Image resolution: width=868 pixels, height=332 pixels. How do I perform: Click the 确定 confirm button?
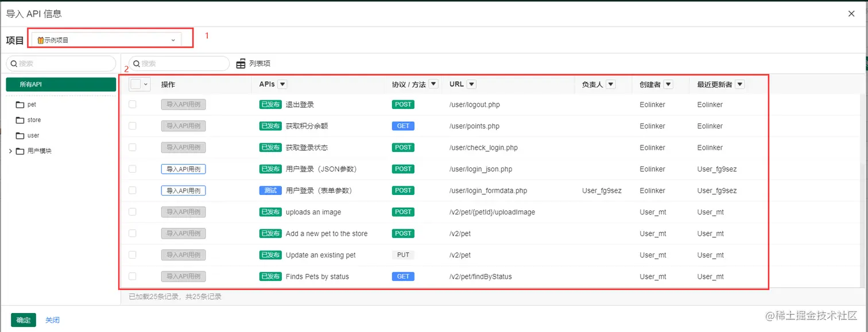(23, 320)
